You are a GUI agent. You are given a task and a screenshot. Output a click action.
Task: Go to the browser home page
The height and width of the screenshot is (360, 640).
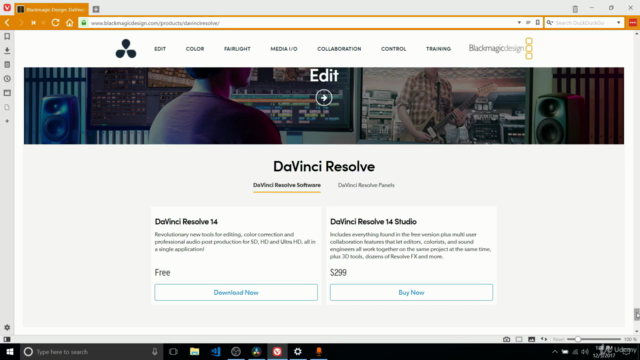[x=70, y=23]
